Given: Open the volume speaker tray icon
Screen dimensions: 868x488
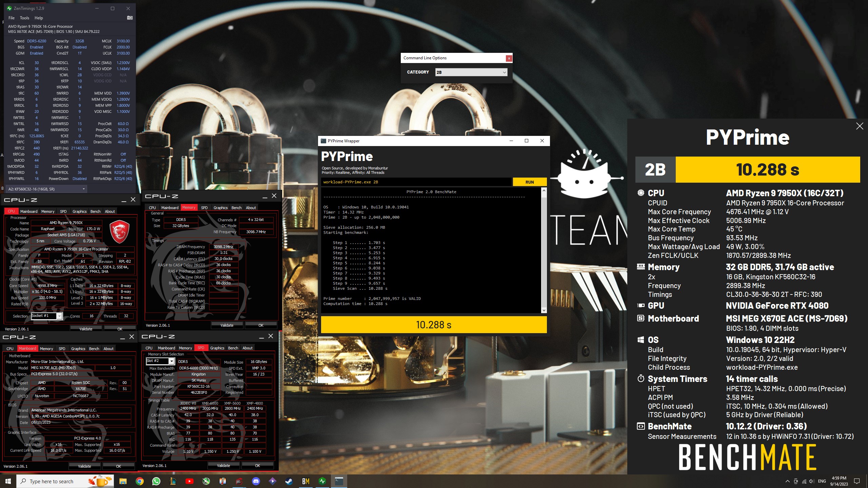Looking at the screenshot, I should pyautogui.click(x=811, y=481).
